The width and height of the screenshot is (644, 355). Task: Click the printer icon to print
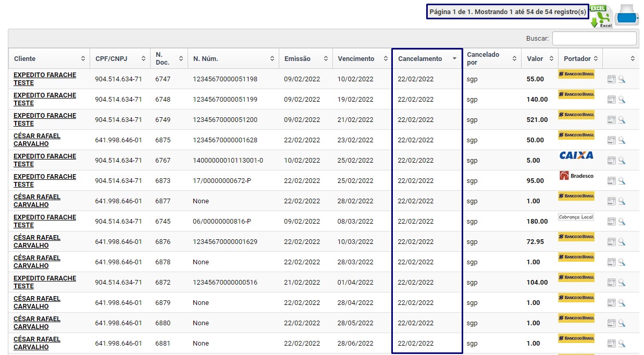pos(627,16)
